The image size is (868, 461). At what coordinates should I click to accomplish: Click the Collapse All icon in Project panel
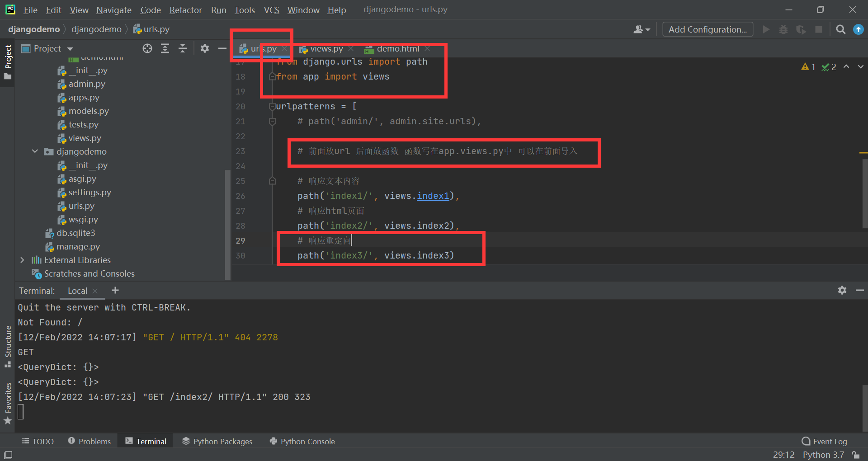(x=183, y=48)
